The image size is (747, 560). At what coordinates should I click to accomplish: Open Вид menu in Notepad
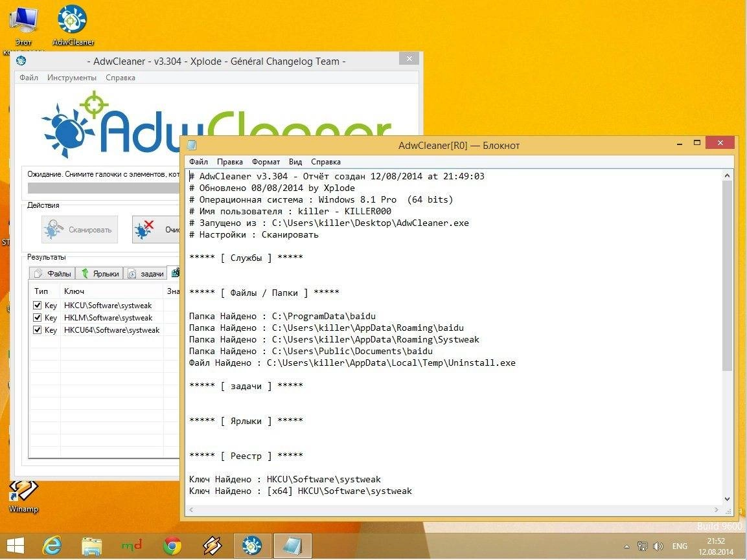295,162
